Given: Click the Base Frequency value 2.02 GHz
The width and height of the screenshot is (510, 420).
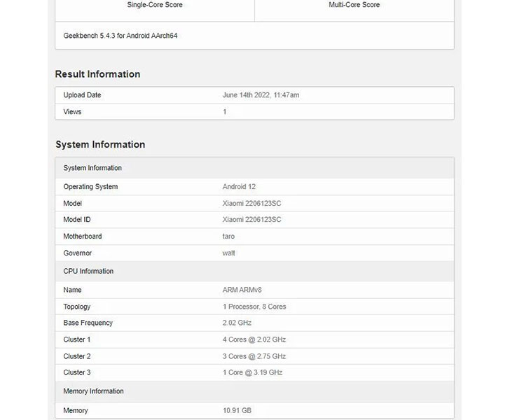Looking at the screenshot, I should (x=237, y=323).
